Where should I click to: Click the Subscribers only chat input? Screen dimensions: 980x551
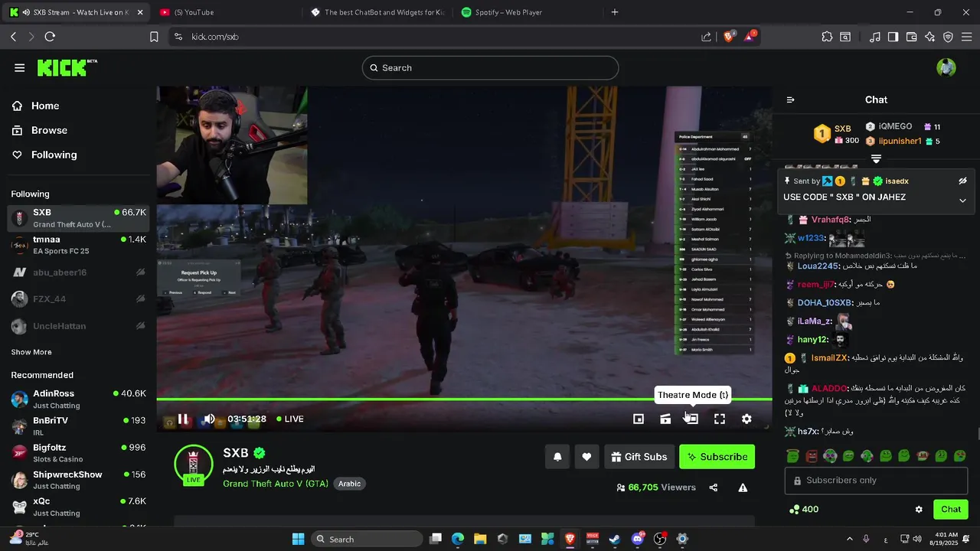(877, 480)
